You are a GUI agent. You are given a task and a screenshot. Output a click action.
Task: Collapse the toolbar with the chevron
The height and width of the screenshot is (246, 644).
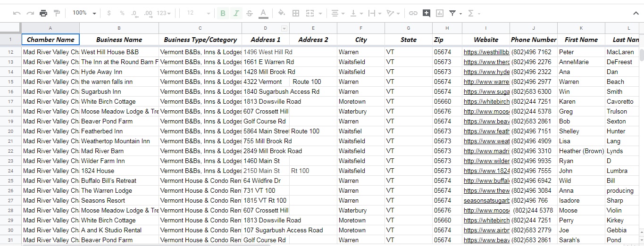pyautogui.click(x=635, y=13)
